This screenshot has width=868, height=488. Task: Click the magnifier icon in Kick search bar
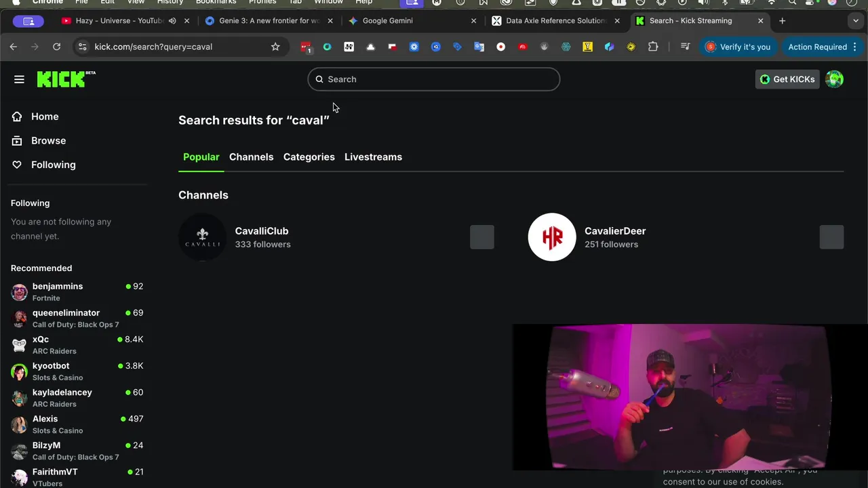point(319,79)
